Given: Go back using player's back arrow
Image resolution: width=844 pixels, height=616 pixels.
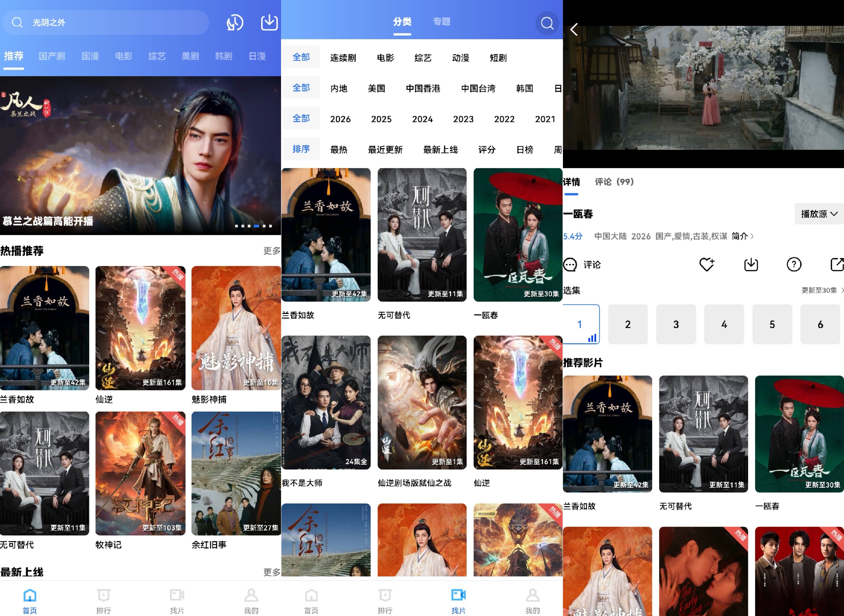Looking at the screenshot, I should (x=574, y=29).
